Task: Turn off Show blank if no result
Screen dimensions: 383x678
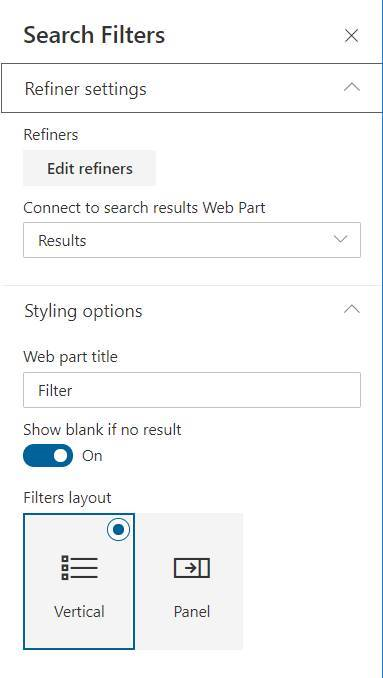Action: pyautogui.click(x=48, y=455)
